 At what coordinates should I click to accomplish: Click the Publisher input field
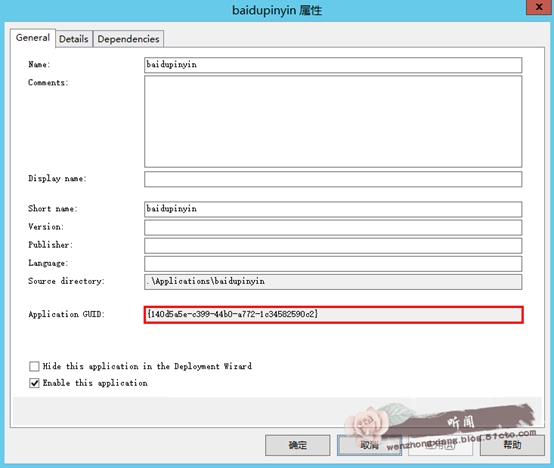point(333,245)
